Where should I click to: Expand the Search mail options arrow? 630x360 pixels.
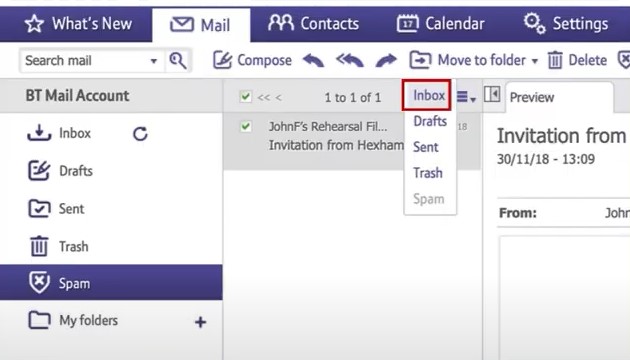point(153,61)
